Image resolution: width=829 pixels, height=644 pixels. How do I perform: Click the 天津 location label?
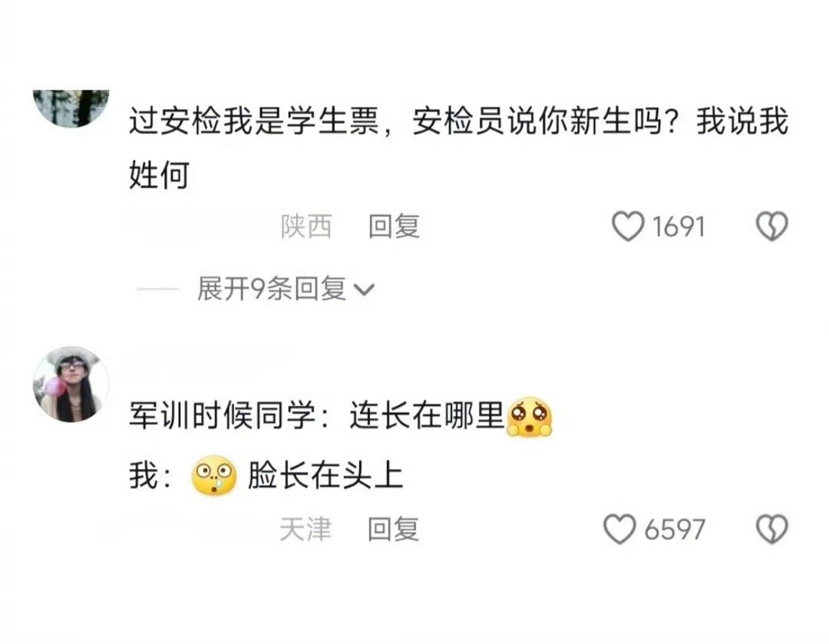(x=306, y=529)
